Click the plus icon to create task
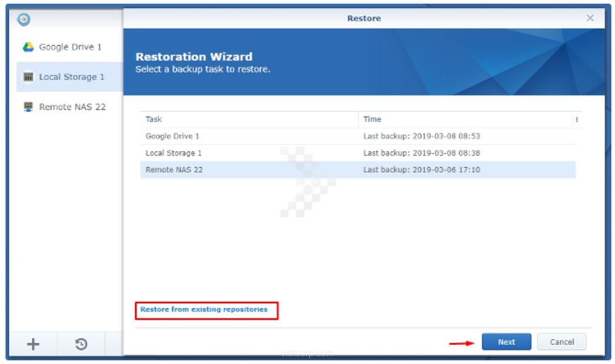The width and height of the screenshot is (615, 364). click(33, 344)
